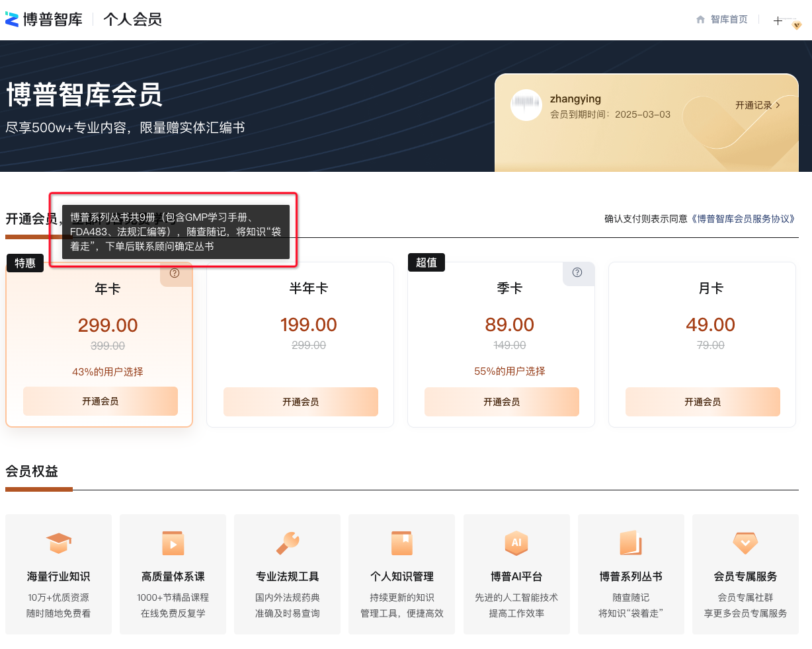
Task: Open 博普智库会员服务协议 agreement link
Action: tap(744, 219)
